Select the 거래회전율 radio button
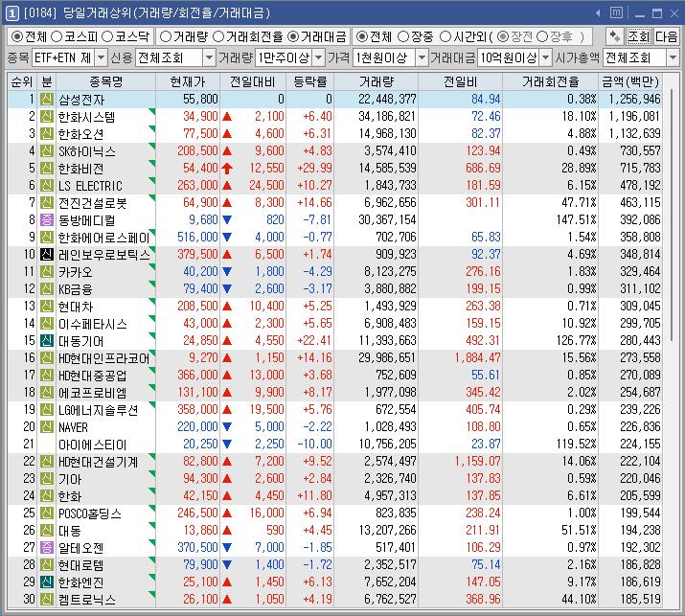 218,36
